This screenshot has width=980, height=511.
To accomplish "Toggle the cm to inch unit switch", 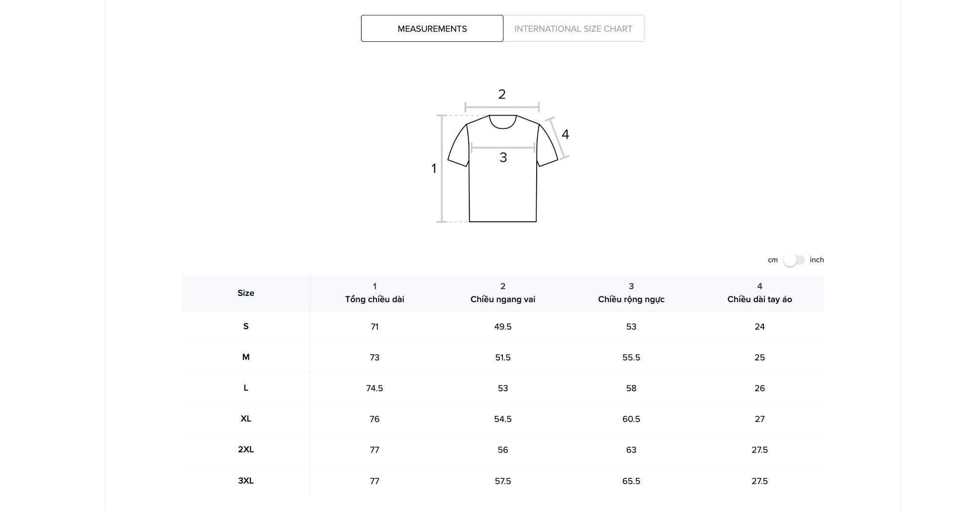I will (x=794, y=260).
